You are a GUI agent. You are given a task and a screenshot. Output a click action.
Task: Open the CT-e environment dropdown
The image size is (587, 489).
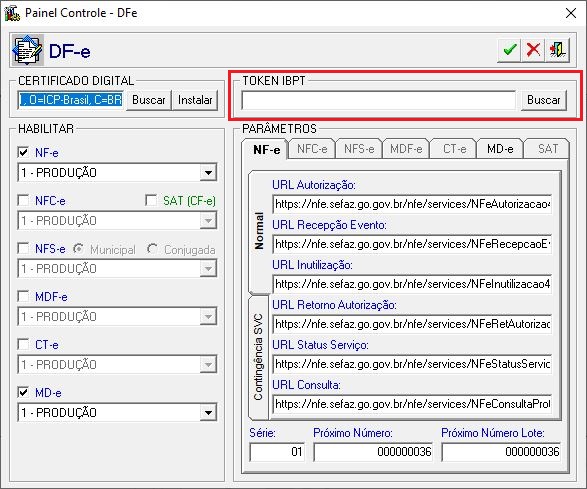(x=208, y=364)
